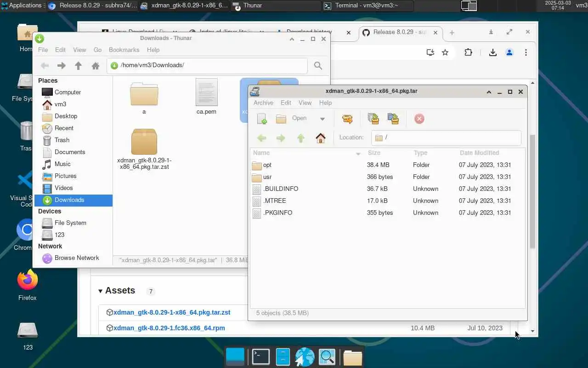This screenshot has width=588, height=368.
Task: Select File System under Devices in Thunar
Action: point(73,223)
